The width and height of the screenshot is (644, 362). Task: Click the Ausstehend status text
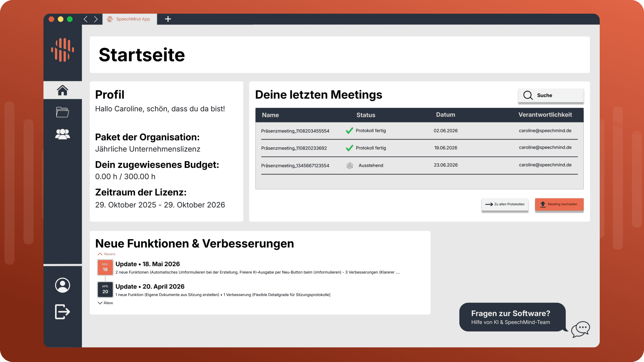tap(371, 165)
